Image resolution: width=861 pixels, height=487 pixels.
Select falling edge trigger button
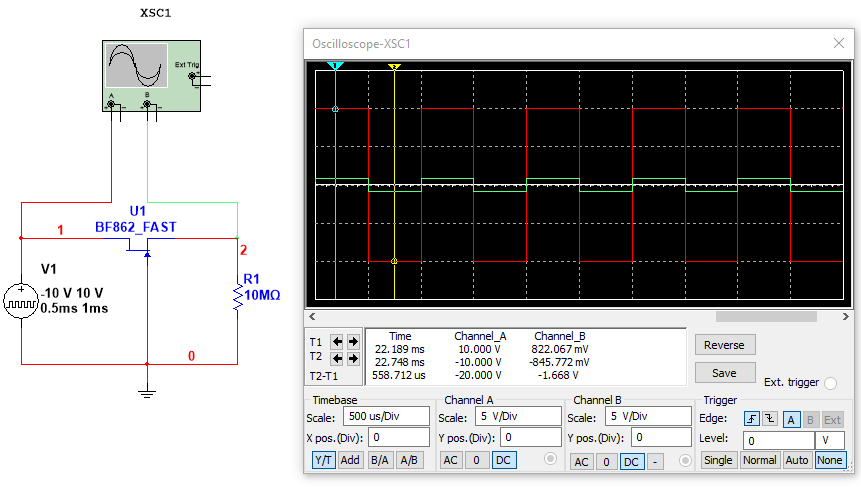[770, 419]
